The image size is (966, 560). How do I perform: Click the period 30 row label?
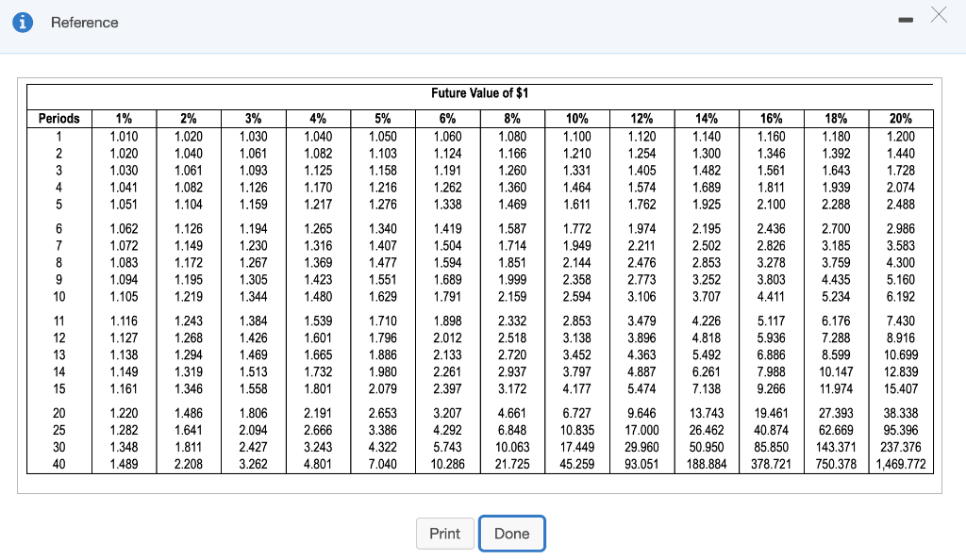[59, 447]
